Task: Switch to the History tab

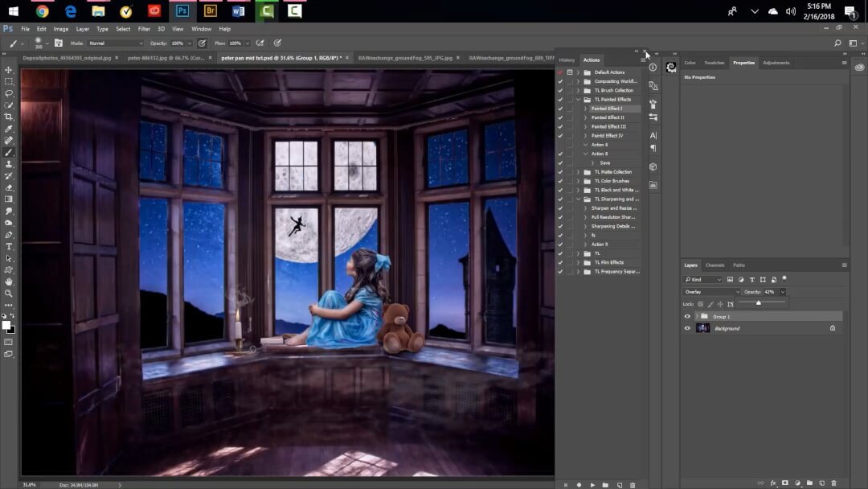Action: click(x=567, y=60)
